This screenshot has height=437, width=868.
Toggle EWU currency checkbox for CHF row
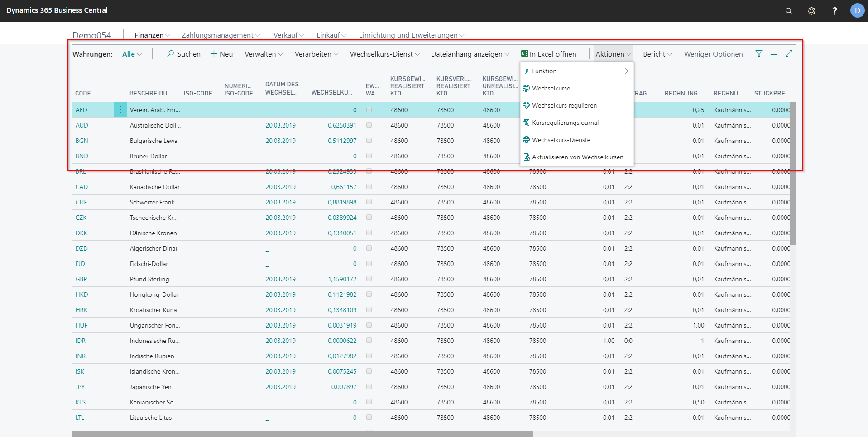(x=369, y=202)
